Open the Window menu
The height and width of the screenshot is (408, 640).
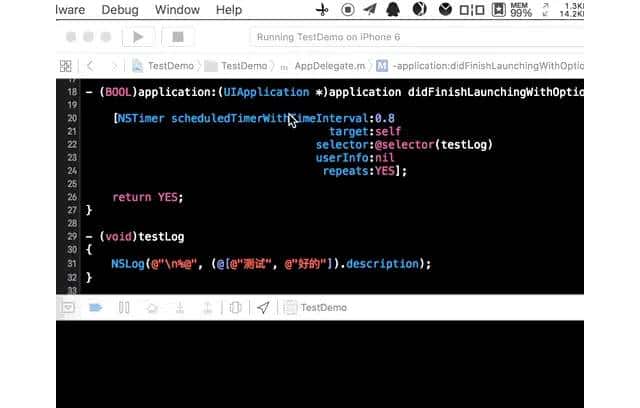(x=177, y=10)
